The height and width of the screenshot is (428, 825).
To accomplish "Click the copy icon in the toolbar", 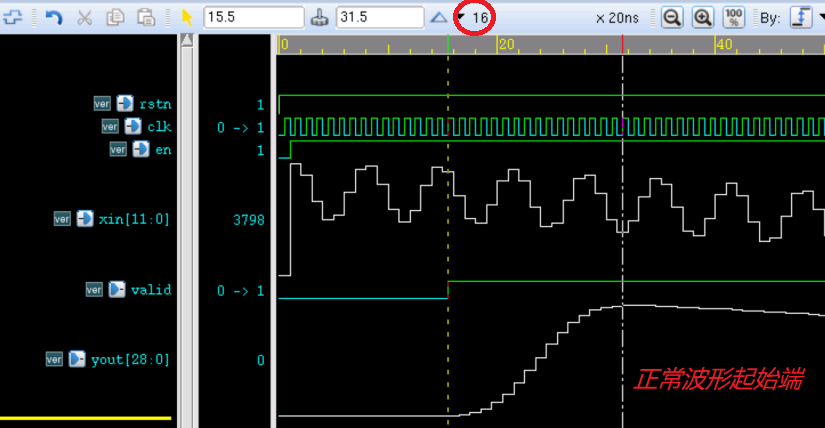I will (115, 17).
